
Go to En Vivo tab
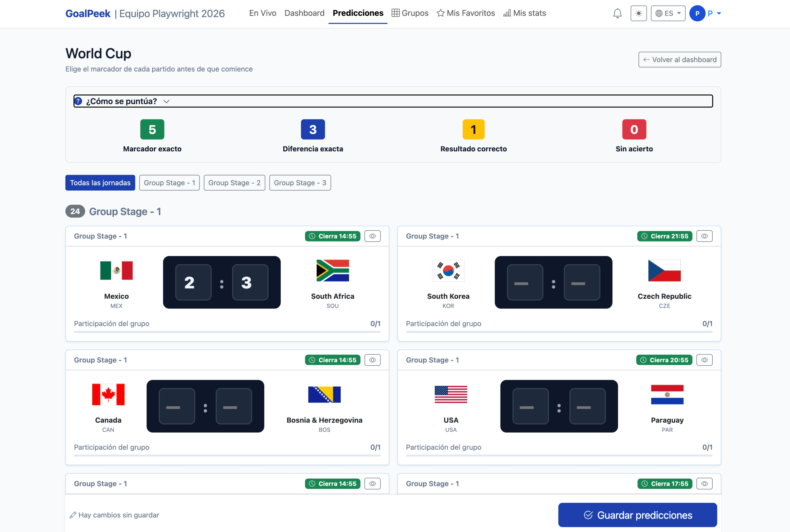(262, 13)
